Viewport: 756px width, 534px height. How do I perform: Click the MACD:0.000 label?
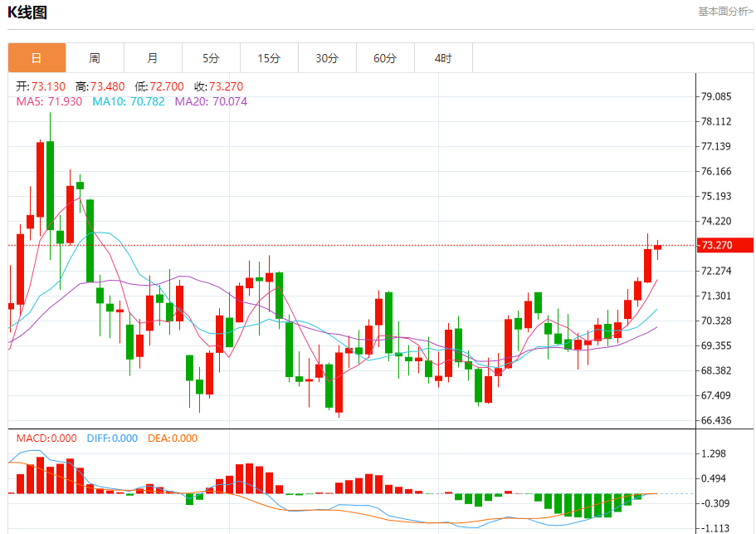(46, 438)
